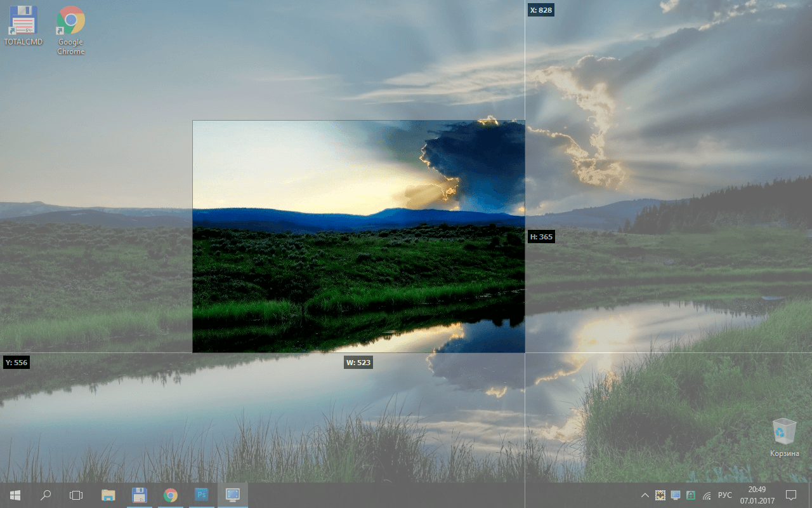Click the active screenshot tool taskbar icon

coord(232,495)
